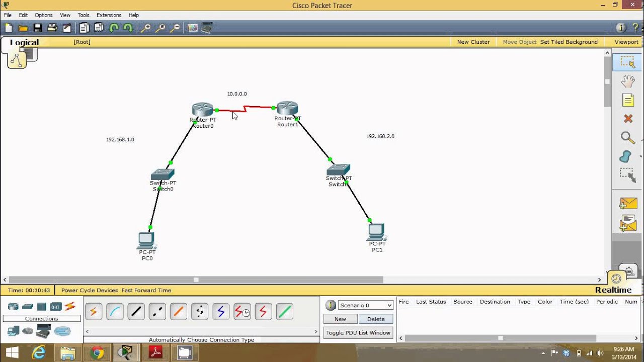Choose the Hubs device category
This screenshot has width=644, height=362.
coord(42,306)
